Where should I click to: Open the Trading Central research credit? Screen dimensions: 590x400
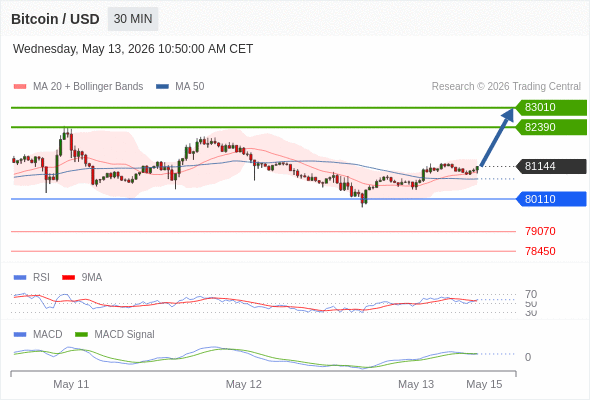pos(506,87)
